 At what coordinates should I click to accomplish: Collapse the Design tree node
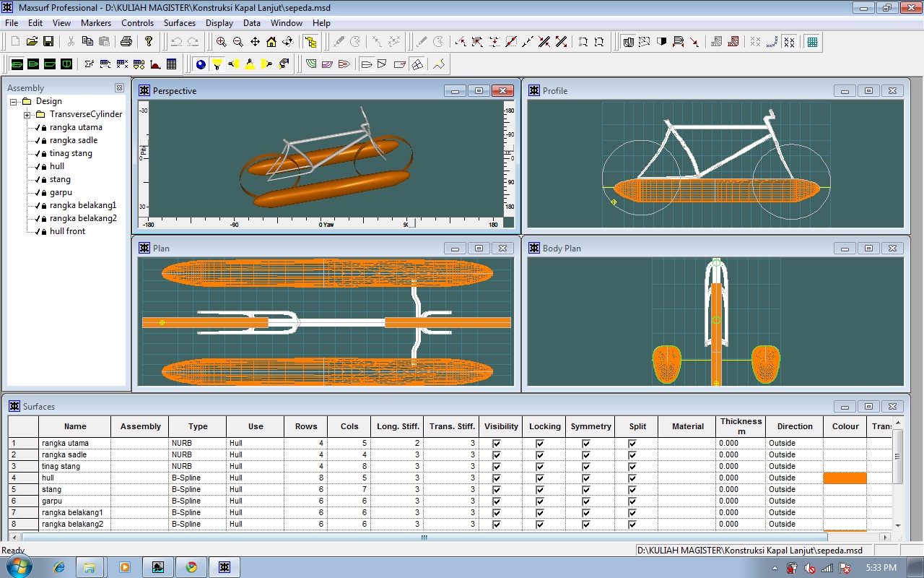coord(14,102)
